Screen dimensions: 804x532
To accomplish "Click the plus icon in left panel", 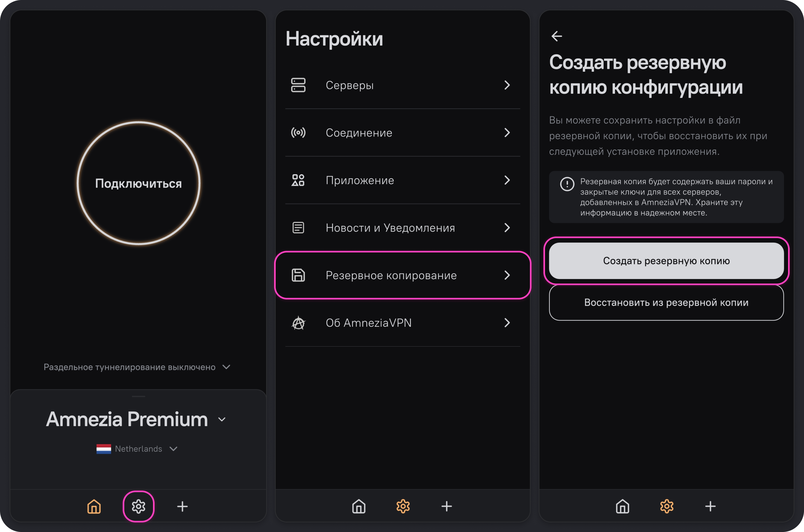I will 182,506.
